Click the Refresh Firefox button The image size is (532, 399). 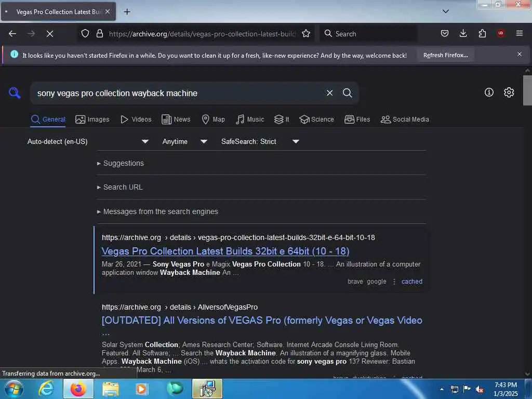tap(445, 55)
